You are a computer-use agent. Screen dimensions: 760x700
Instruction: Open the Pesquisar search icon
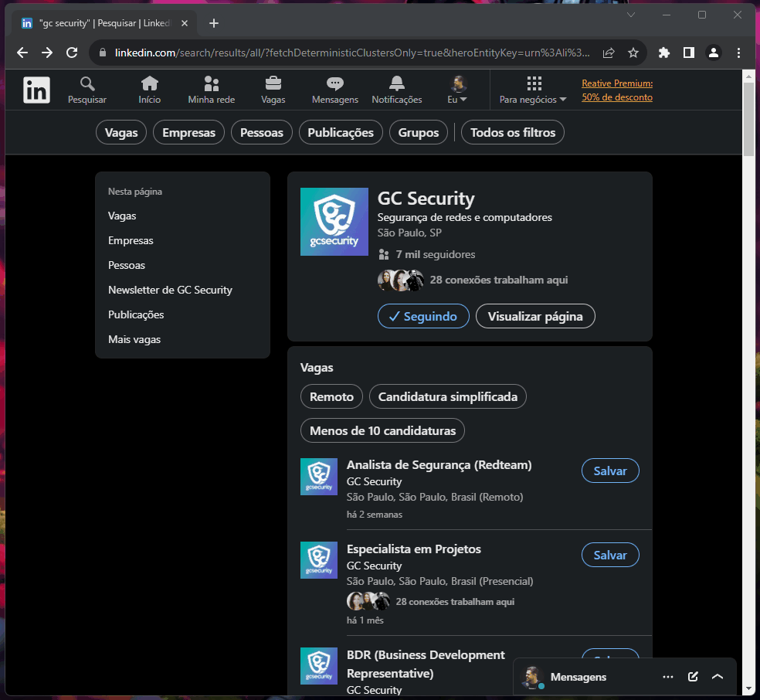87,90
